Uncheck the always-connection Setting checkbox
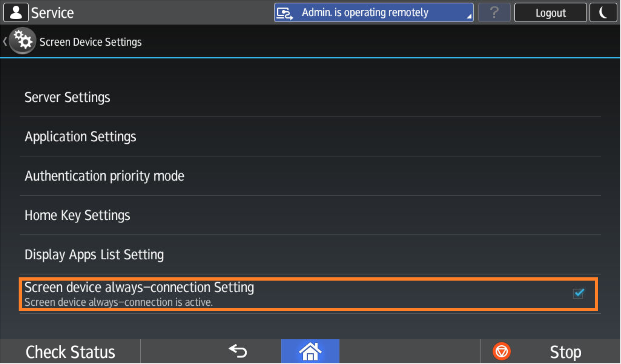 (x=578, y=294)
